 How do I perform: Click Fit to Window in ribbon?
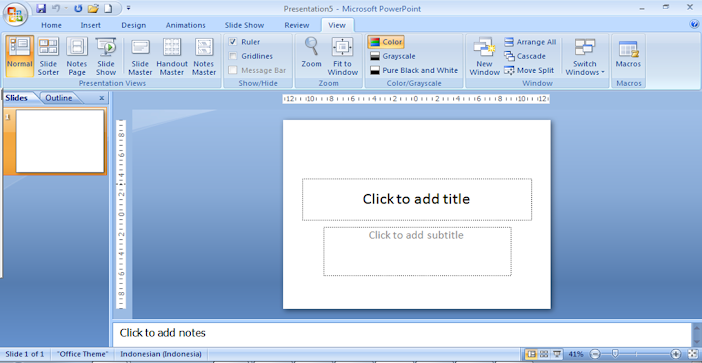tap(342, 56)
